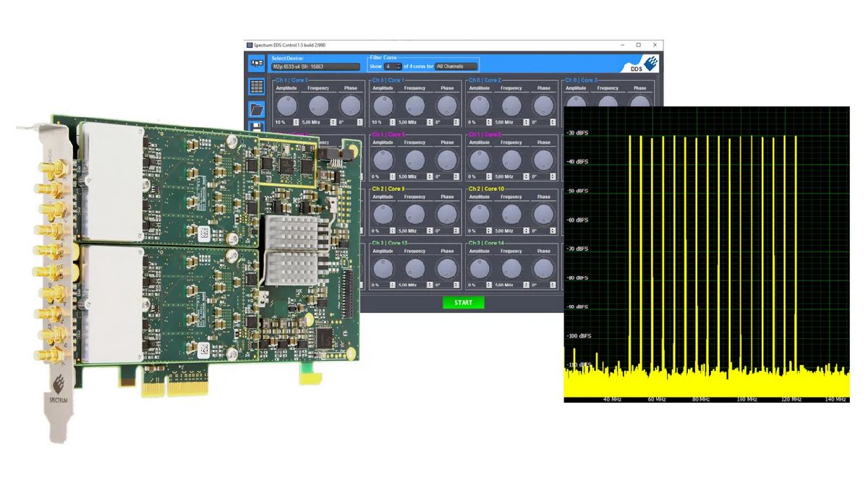The height and width of the screenshot is (488, 868).
Task: Click the Spectrum DDS logo
Action: 645,64
